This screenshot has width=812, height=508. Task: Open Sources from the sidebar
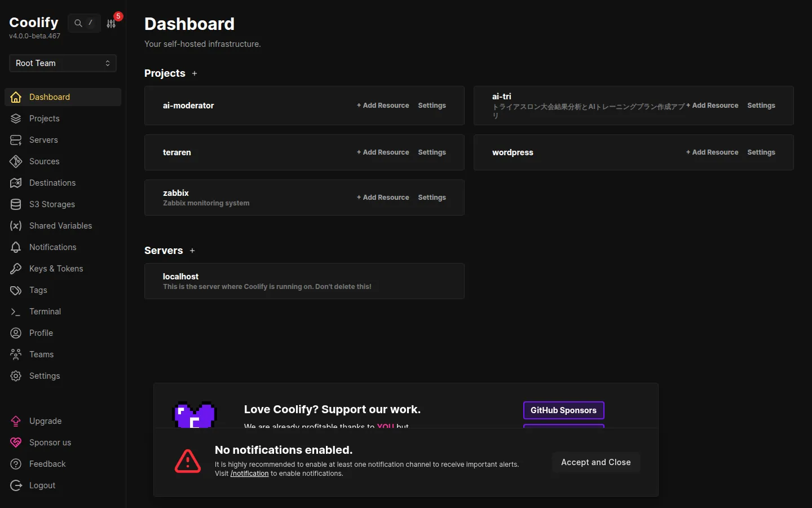pyautogui.click(x=45, y=161)
